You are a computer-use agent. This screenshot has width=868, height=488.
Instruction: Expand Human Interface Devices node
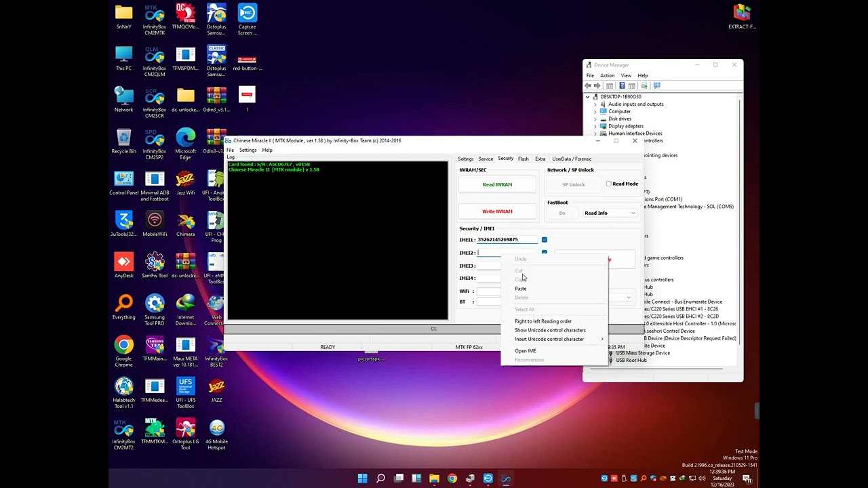tap(595, 134)
